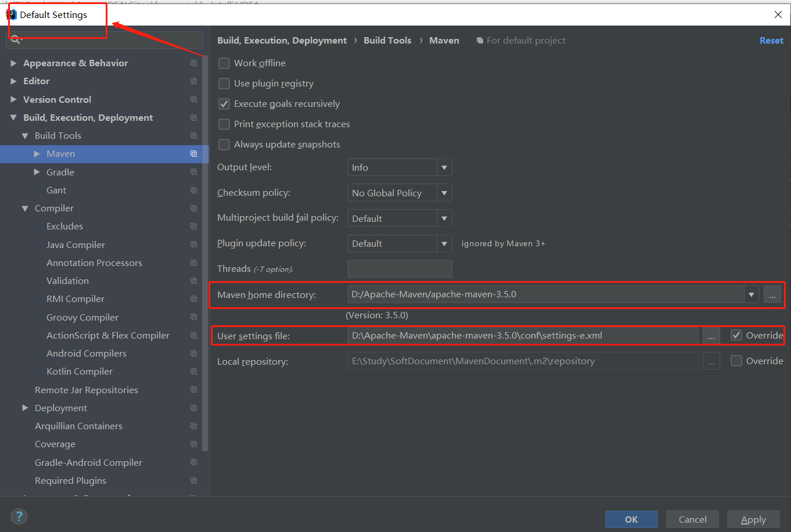
Task: Open Annotation Processors settings
Action: 94,263
